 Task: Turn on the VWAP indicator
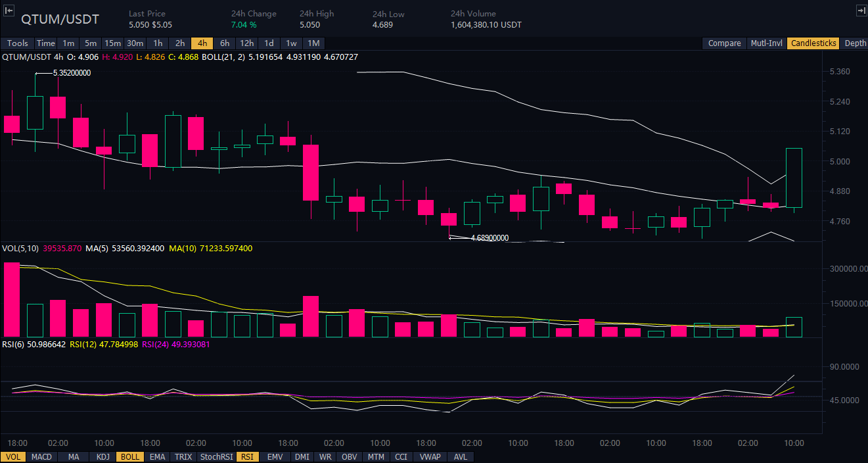point(432,456)
